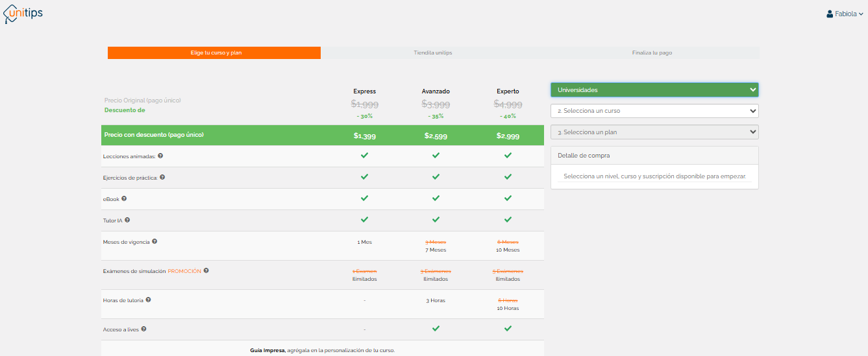Open the Universidades level dropdown
The image size is (868, 356).
(x=654, y=89)
